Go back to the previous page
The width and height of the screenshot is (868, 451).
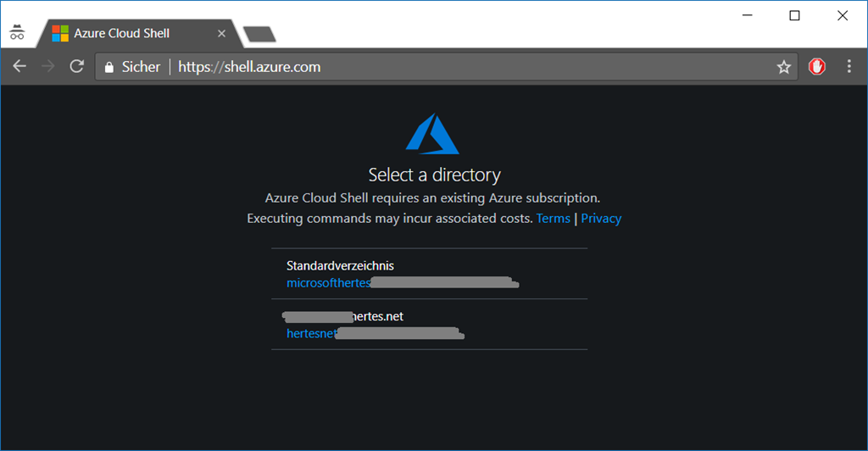point(19,66)
